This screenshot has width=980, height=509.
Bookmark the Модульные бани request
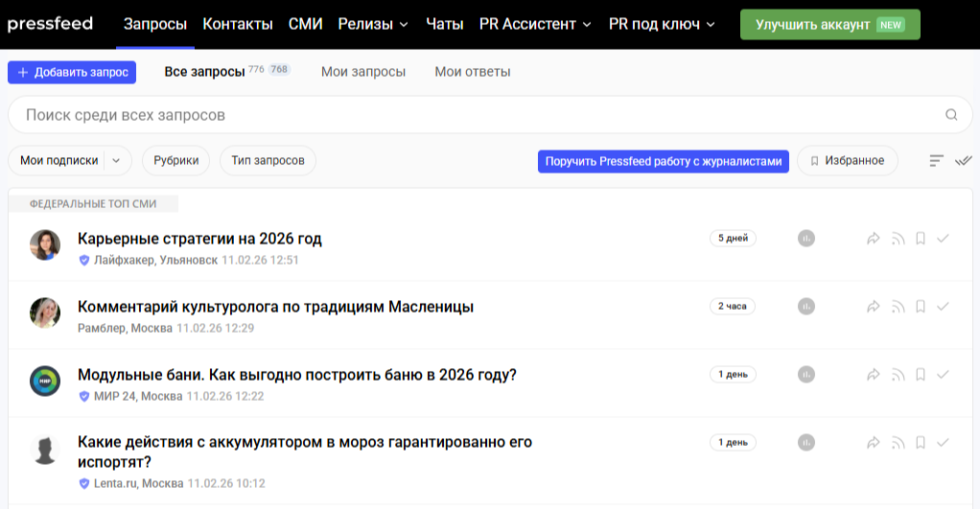tap(920, 375)
